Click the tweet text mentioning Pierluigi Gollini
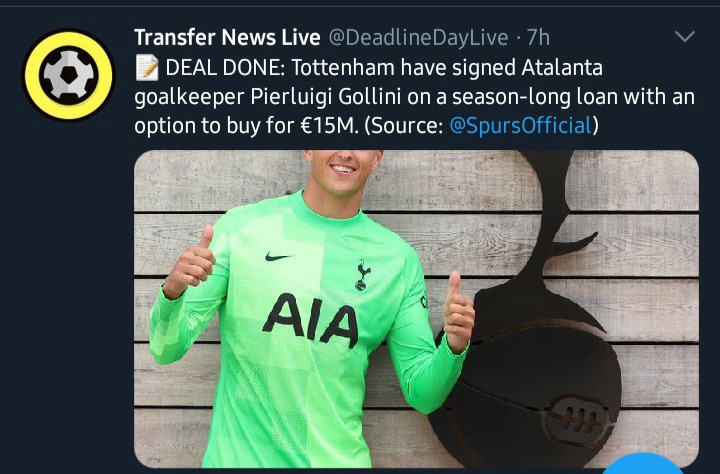 pos(414,97)
